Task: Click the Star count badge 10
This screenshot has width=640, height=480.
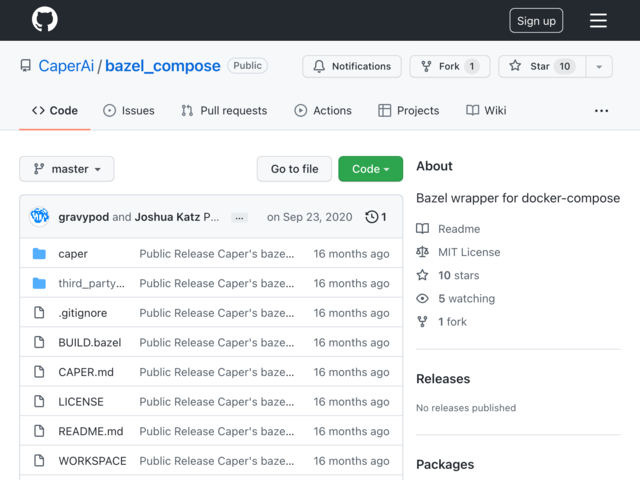Action: pos(565,66)
